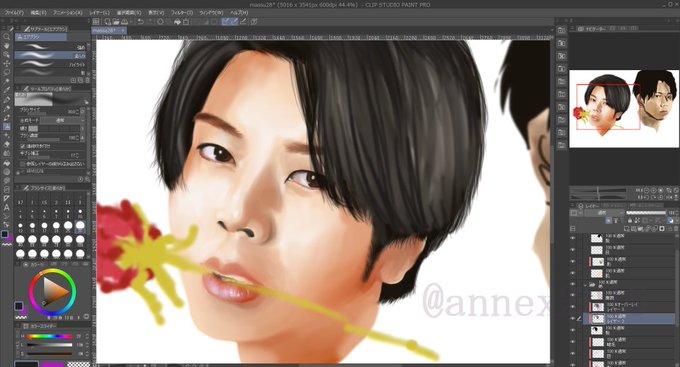680x367 pixels.
Task: Select the auto select wand tool
Action: tap(7, 81)
